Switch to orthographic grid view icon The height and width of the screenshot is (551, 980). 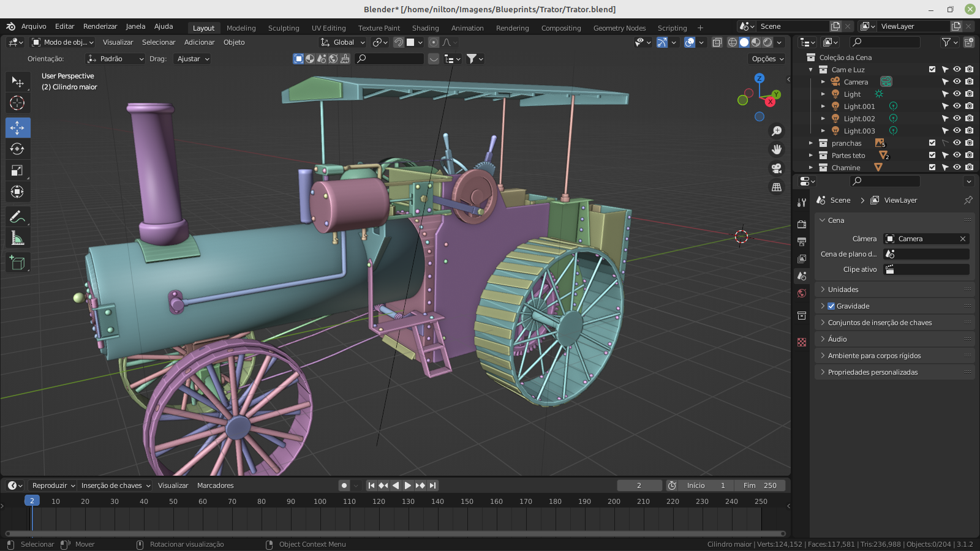pos(777,187)
